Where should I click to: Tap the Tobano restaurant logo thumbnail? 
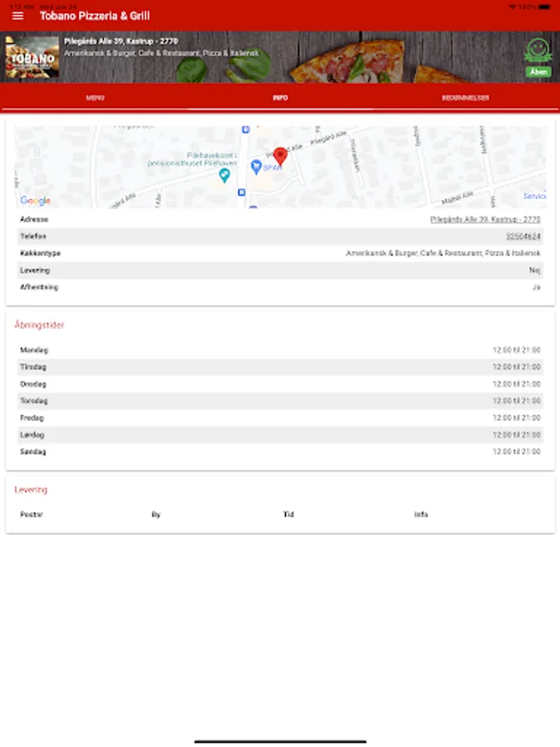(x=32, y=57)
